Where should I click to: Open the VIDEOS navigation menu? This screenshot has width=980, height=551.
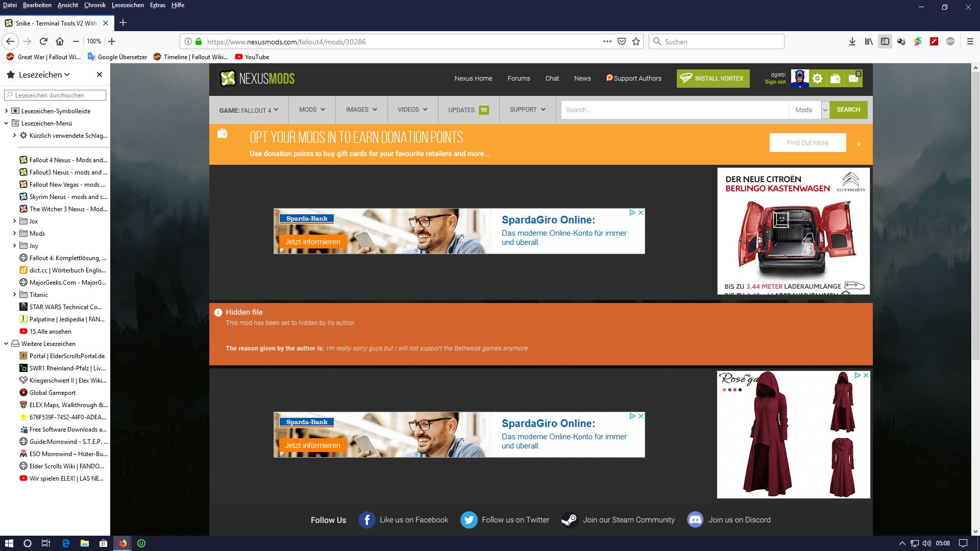[412, 110]
